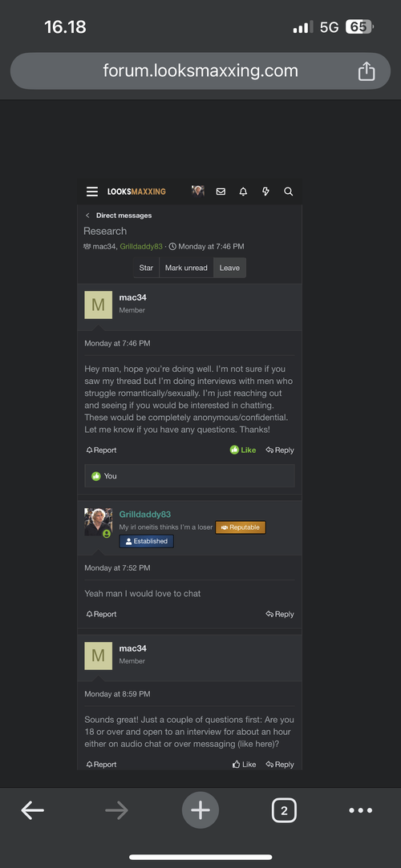401x868 pixels.
Task: Open the alerts bell icon
Action: click(243, 192)
